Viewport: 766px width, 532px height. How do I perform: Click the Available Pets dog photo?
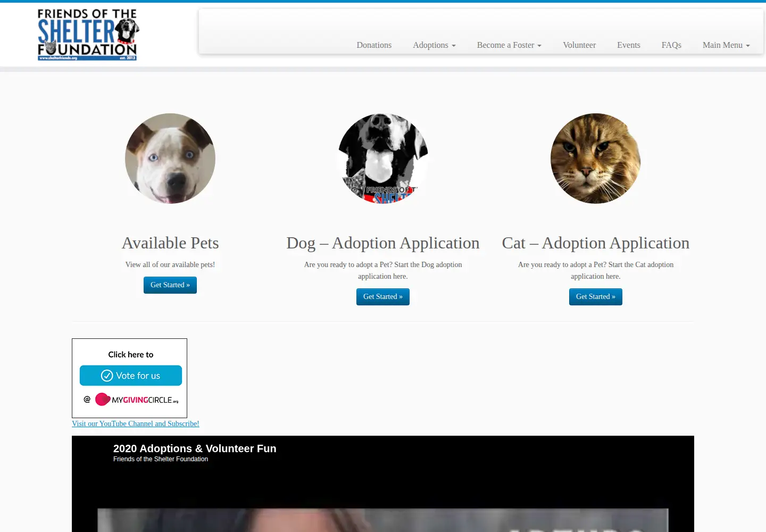coord(170,159)
